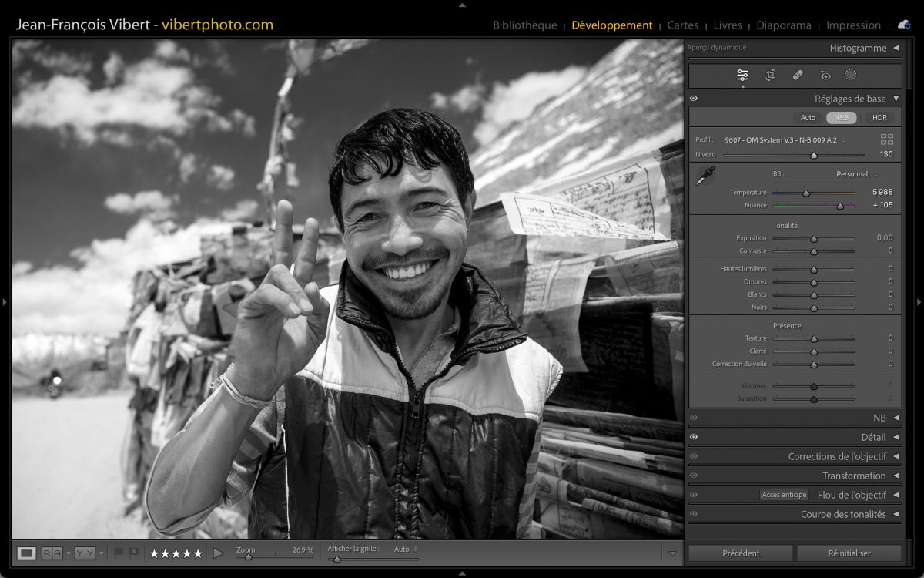Select the Crop and rotate tool icon
Viewport: 924px width, 578px height.
[x=770, y=75]
